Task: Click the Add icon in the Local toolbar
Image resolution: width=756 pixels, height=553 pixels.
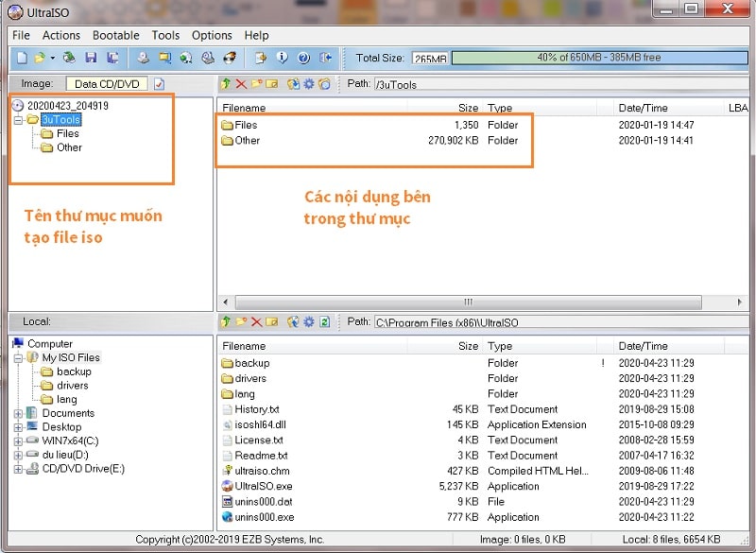Action: (293, 321)
